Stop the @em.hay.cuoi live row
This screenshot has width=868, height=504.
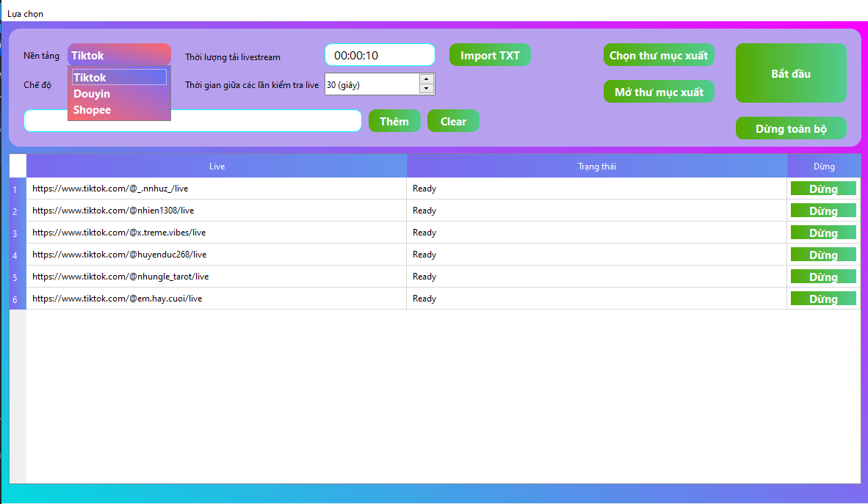pos(823,299)
